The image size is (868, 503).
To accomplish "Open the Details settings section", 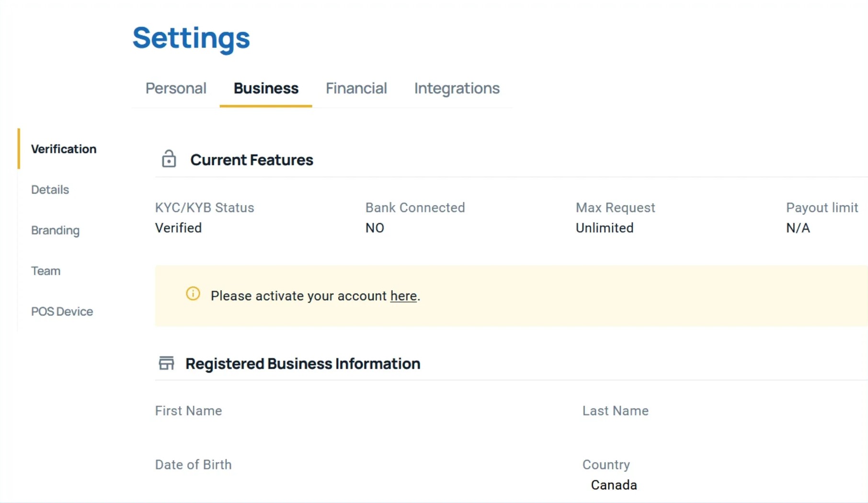I will [50, 189].
